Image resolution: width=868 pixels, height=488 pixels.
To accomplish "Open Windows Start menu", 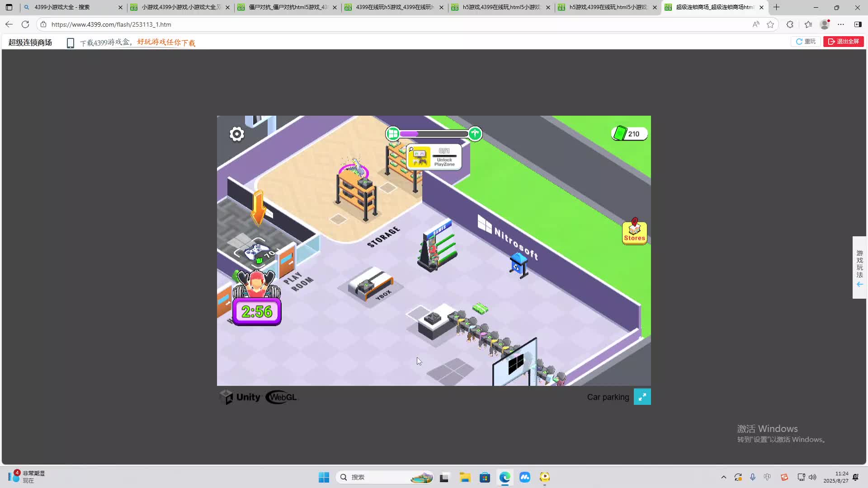I will point(324,477).
